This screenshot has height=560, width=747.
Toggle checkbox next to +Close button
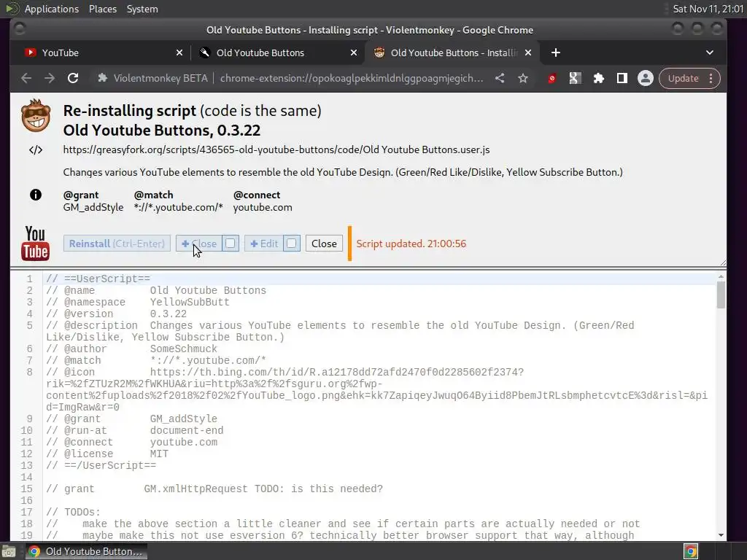[230, 244]
